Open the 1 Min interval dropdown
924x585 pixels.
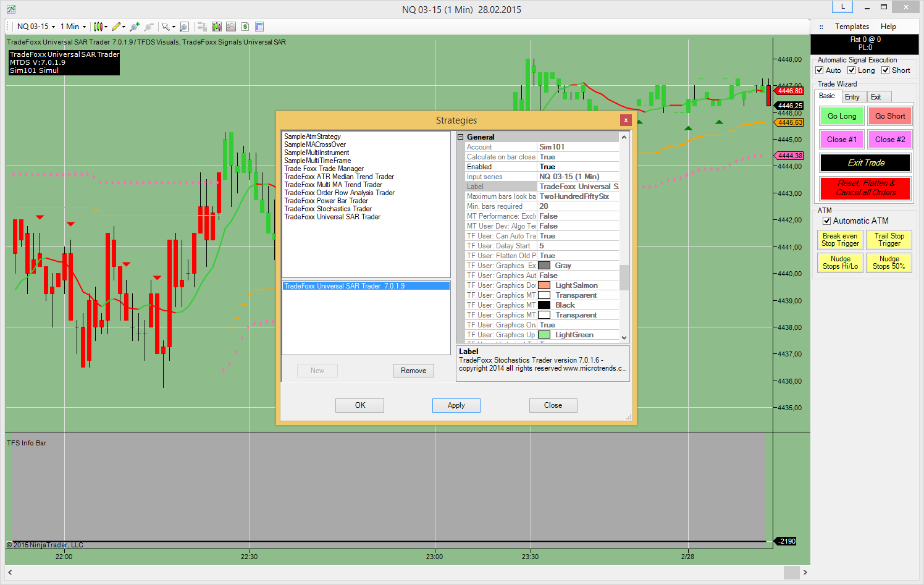click(x=73, y=27)
